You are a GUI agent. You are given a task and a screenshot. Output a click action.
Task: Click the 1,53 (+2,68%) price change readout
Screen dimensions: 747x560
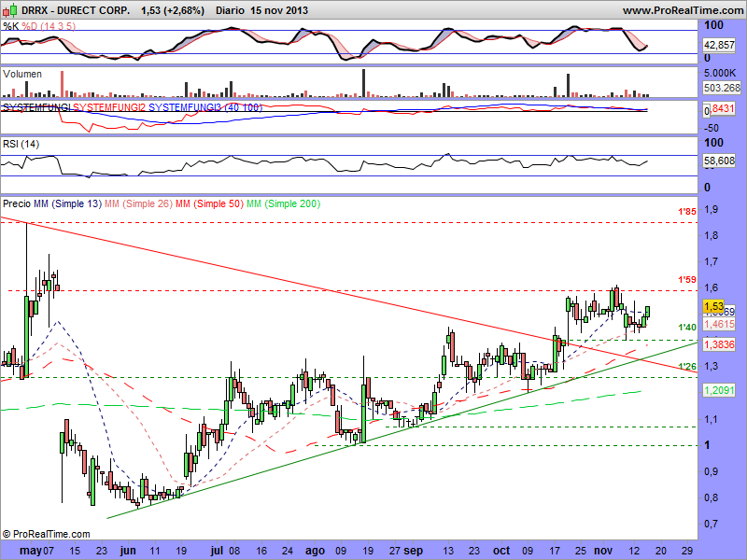point(173,10)
